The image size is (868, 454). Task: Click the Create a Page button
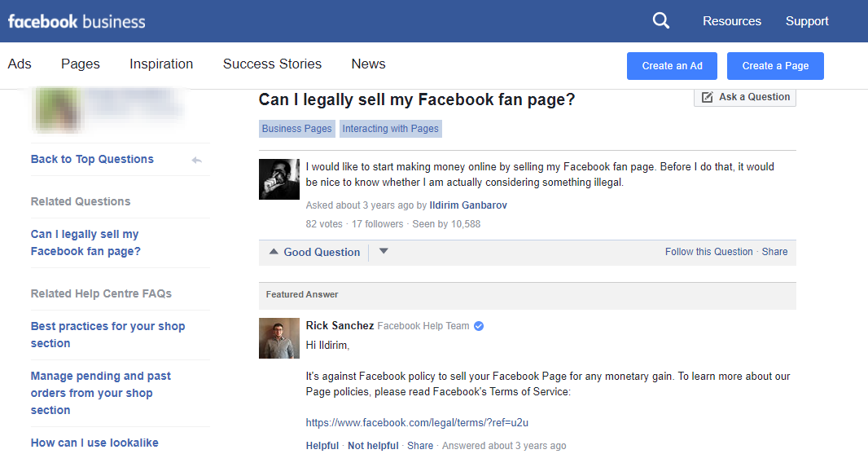(x=775, y=66)
